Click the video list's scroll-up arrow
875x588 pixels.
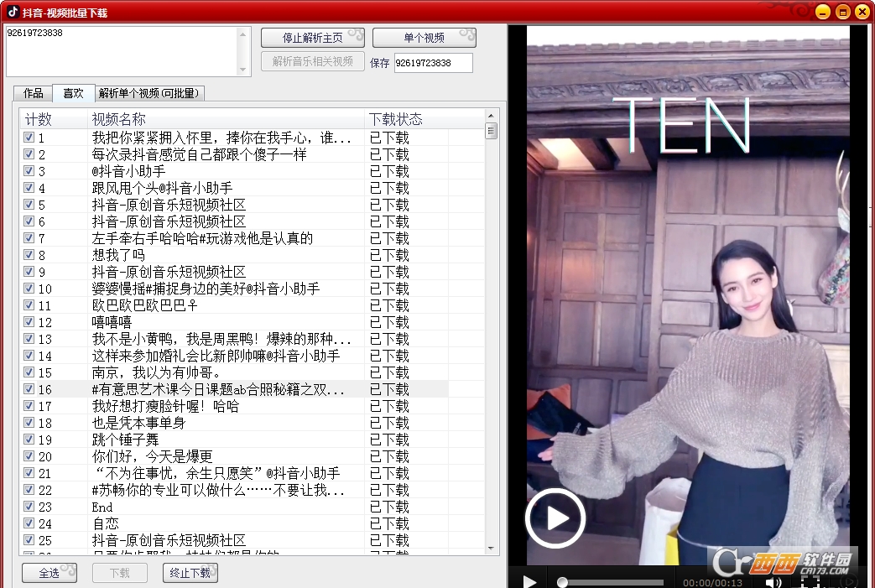491,116
